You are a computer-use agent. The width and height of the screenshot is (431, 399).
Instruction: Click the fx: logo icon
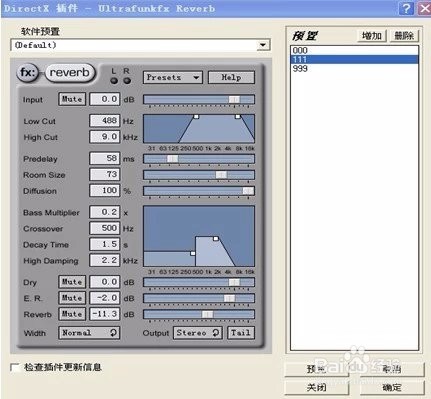(27, 72)
